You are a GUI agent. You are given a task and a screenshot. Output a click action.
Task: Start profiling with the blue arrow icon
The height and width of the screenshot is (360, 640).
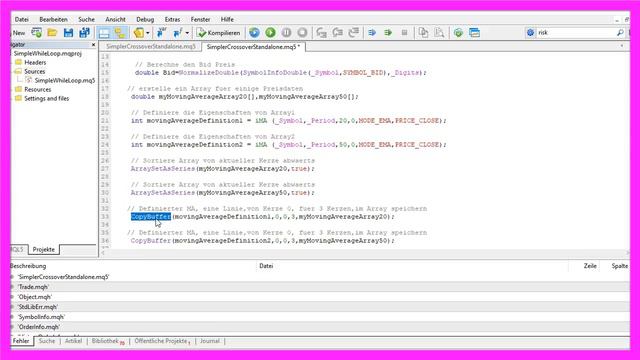pos(372,33)
